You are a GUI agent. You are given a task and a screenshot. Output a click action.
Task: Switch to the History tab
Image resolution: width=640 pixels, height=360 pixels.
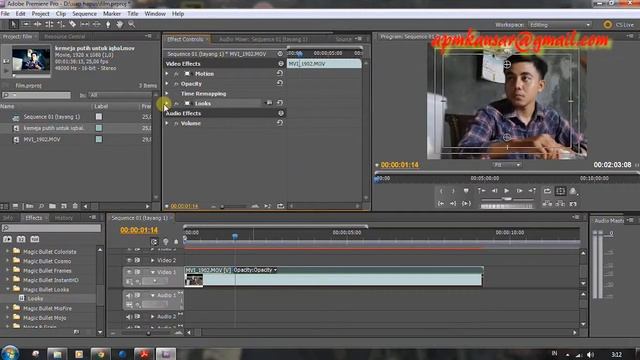coord(64,218)
